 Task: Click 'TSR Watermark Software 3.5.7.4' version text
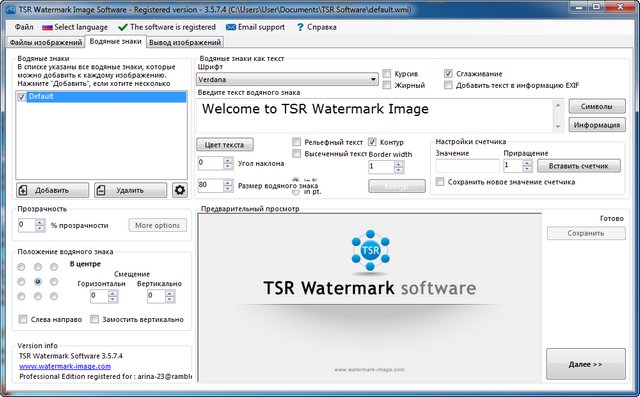[x=71, y=356]
